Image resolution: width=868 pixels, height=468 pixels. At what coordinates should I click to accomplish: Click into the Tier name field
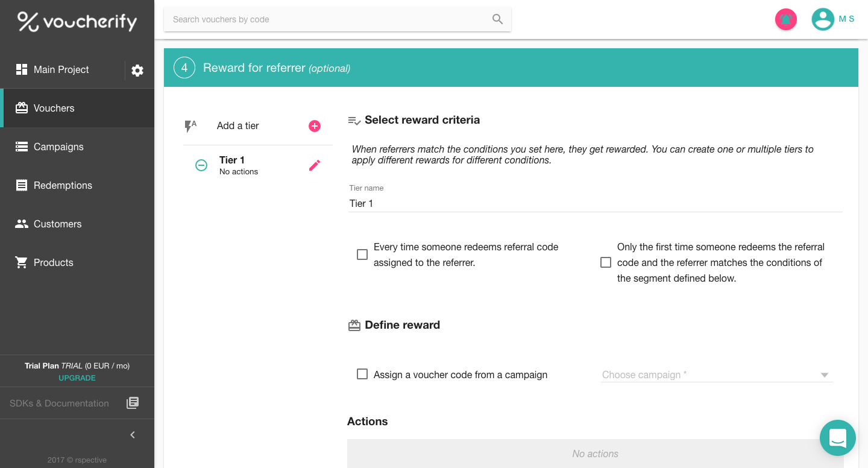click(596, 203)
